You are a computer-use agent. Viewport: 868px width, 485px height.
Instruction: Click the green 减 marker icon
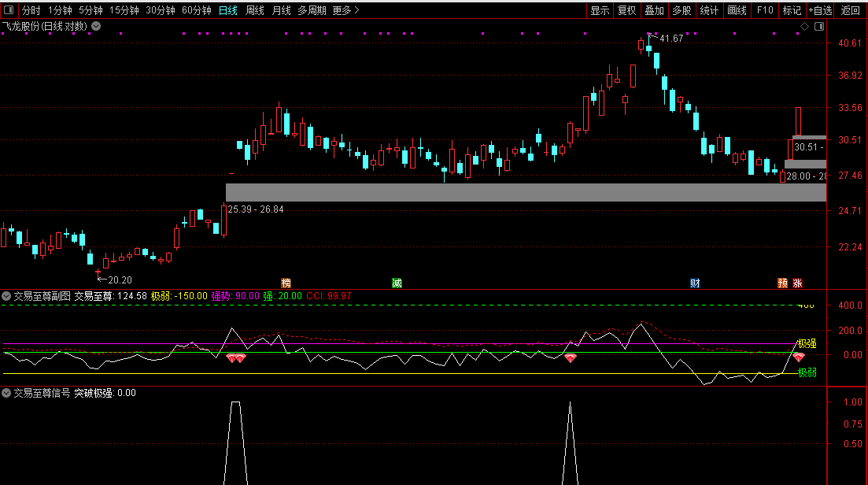click(x=397, y=283)
